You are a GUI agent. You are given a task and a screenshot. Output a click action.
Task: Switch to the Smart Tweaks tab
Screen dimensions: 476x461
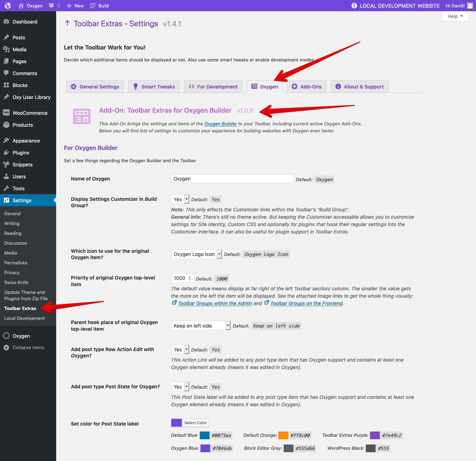(x=154, y=87)
